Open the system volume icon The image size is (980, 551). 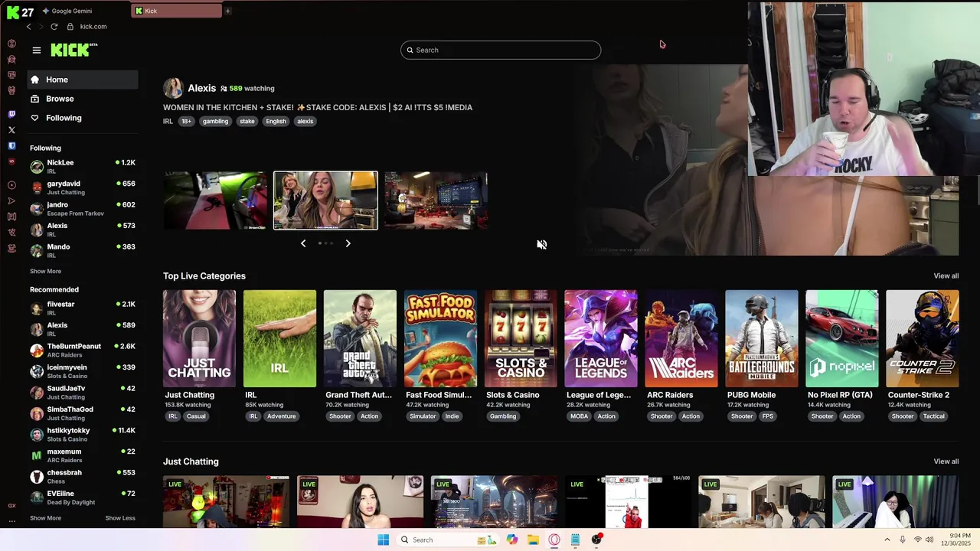pos(929,540)
